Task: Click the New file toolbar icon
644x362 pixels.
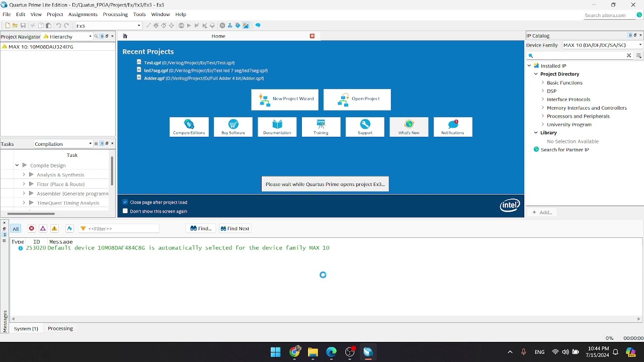Action: click(x=8, y=26)
